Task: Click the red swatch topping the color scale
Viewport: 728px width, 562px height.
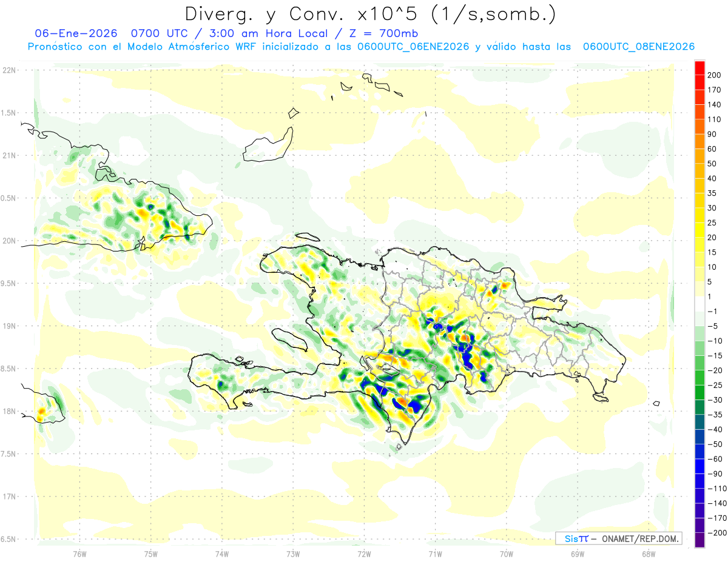Action: point(700,68)
